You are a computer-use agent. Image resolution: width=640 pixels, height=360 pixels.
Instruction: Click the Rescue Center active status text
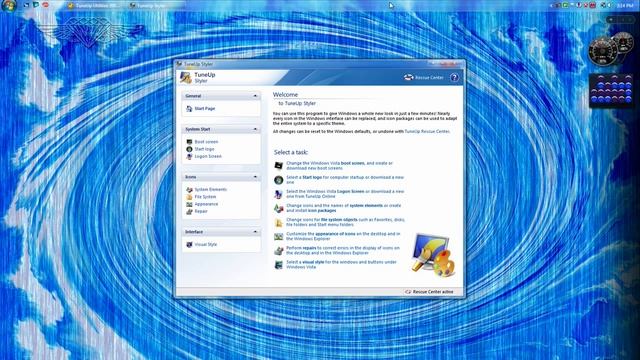[x=433, y=292]
